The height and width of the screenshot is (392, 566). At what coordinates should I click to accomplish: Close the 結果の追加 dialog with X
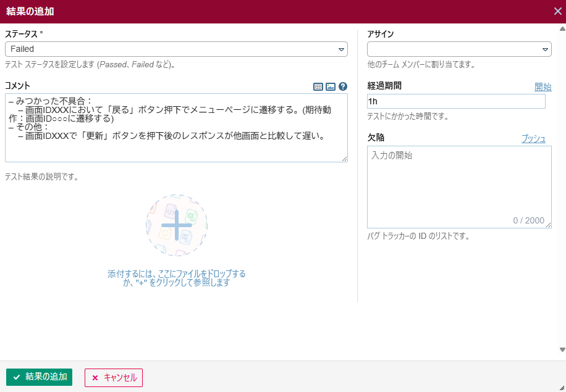point(557,11)
